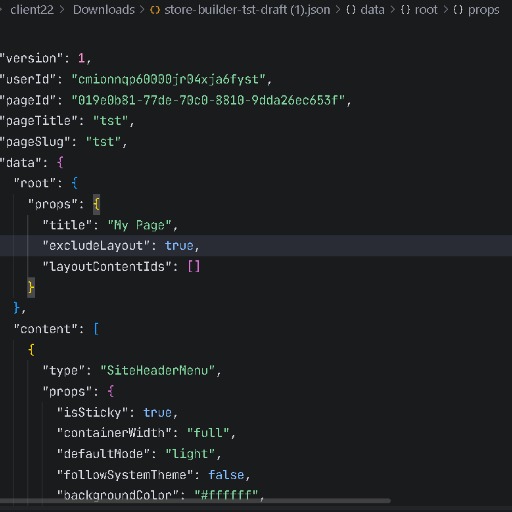The height and width of the screenshot is (512, 512).
Task: Click the type value "SiteHeaderMenu"
Action: pos(157,371)
